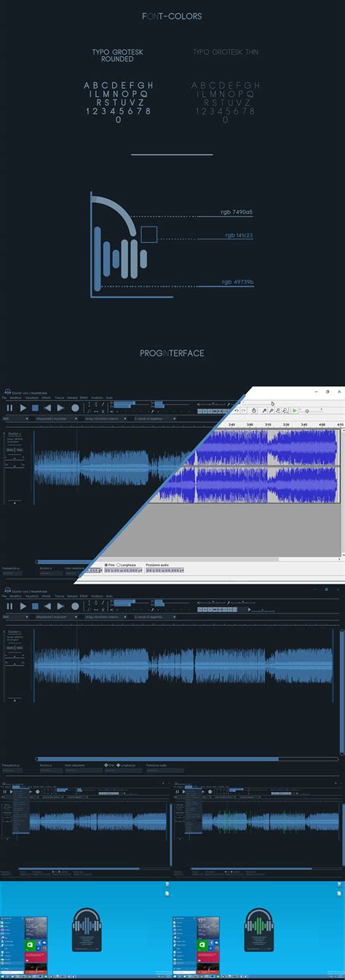Viewport: 345px width, 980px height.
Task: Toggle Muto on split-view mockup's track
Action: coord(11,450)
